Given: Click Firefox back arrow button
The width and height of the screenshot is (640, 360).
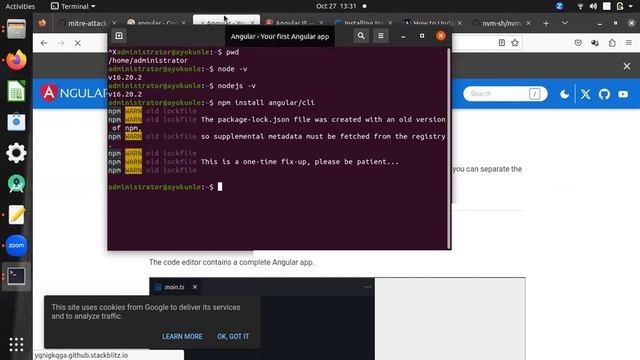Looking at the screenshot, I should (44, 43).
